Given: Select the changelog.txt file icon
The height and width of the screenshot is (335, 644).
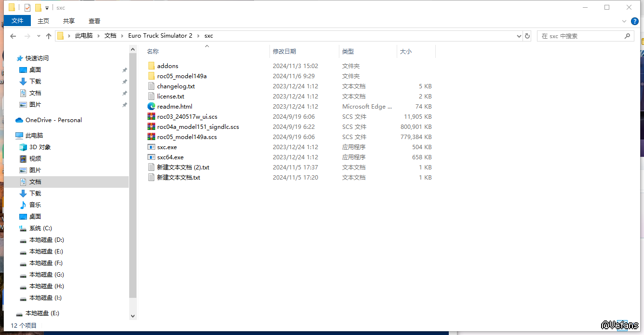Looking at the screenshot, I should pos(151,86).
